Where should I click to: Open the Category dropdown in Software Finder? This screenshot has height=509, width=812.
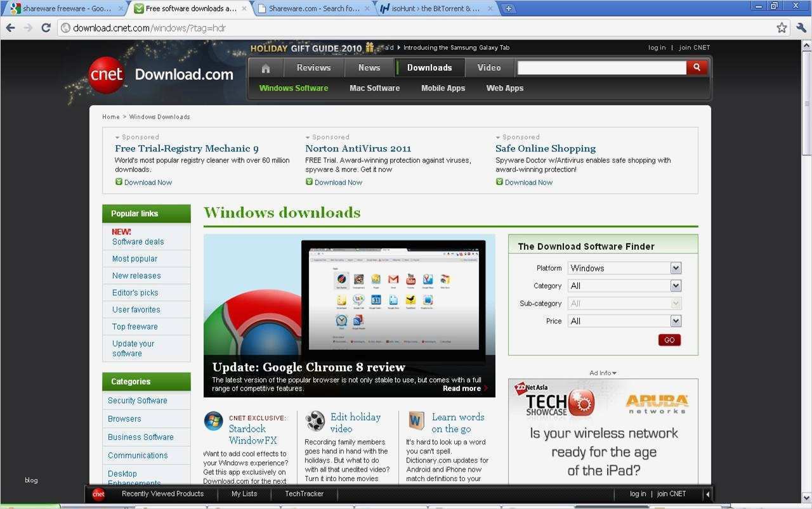point(624,286)
